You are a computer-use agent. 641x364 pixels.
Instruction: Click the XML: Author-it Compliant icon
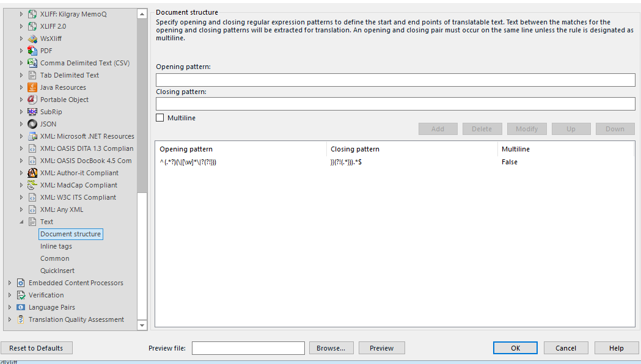tap(33, 173)
